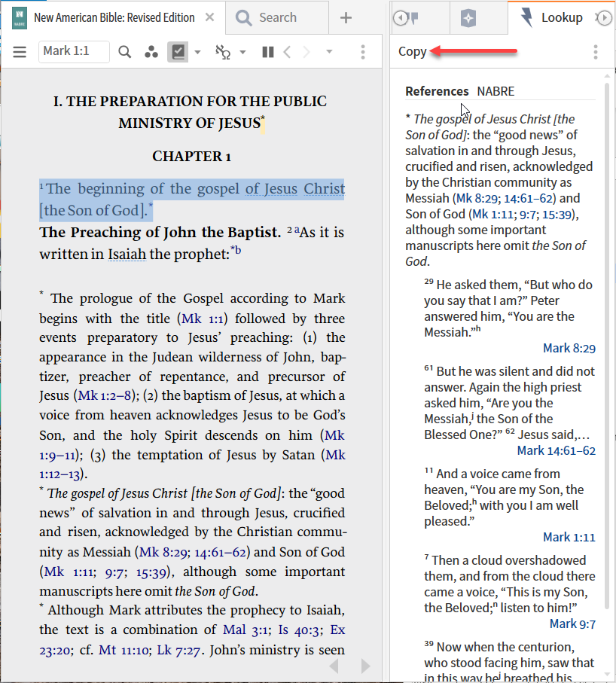Click the 14:61–62 link in Lookup note
This screenshot has height=683, width=616.
click(x=528, y=198)
